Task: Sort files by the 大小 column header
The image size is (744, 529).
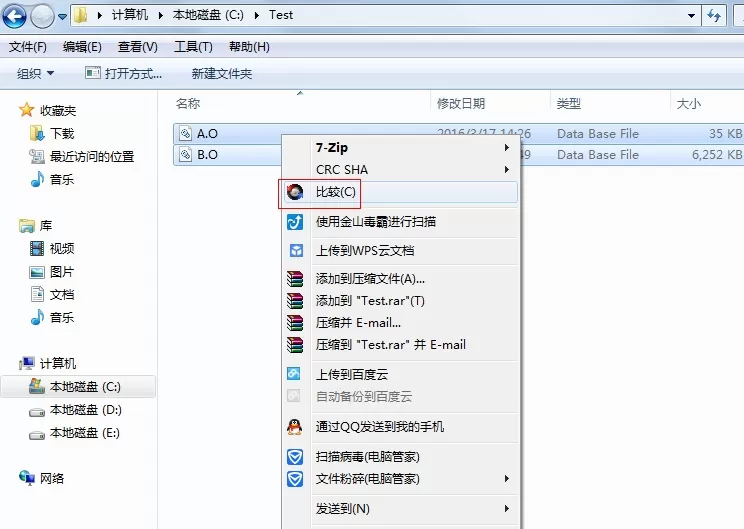Action: pos(688,103)
